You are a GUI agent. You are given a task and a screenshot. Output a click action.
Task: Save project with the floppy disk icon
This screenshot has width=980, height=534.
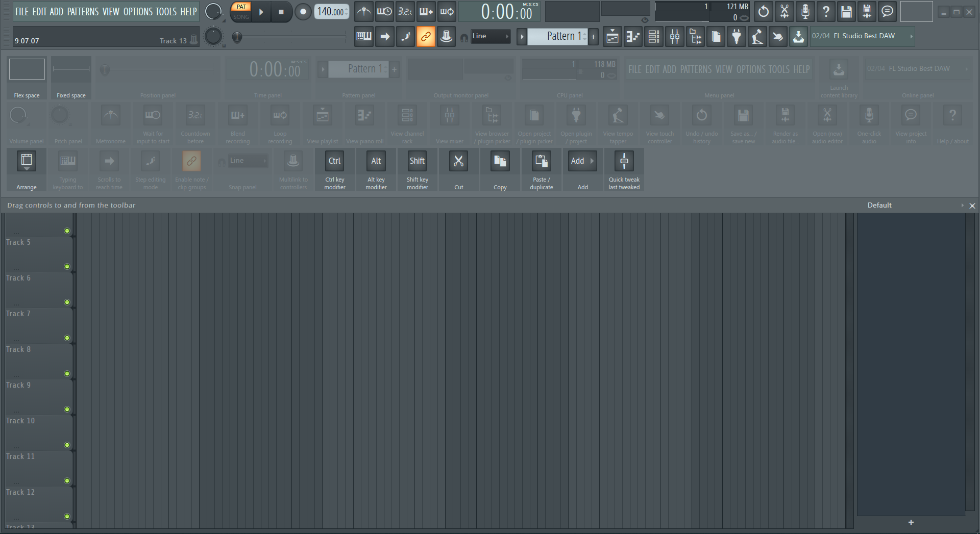[846, 12]
